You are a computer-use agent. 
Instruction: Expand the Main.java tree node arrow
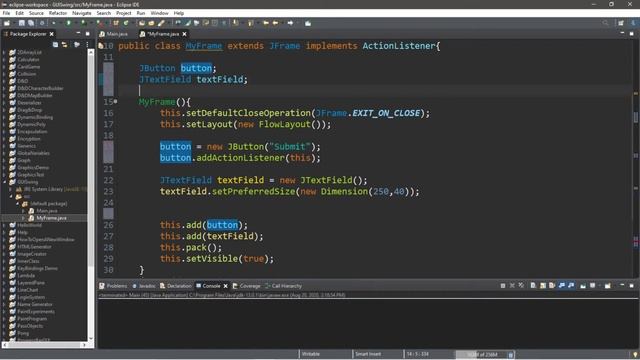pos(24,211)
